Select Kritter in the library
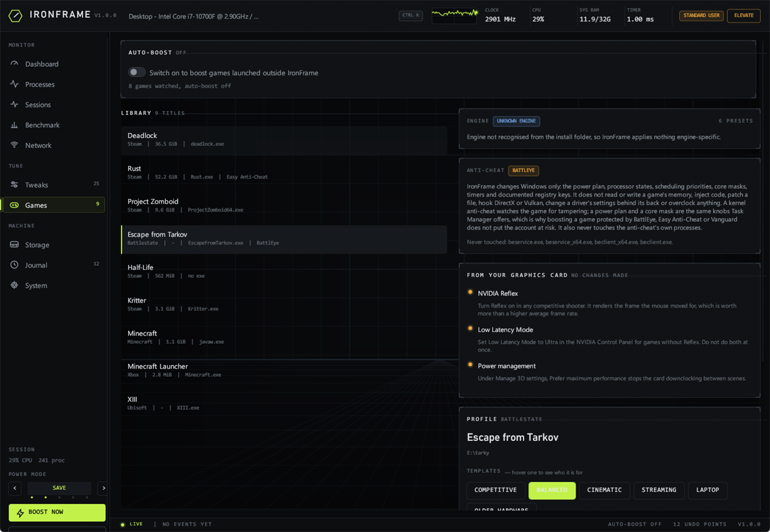The width and height of the screenshot is (770, 532). (284, 305)
